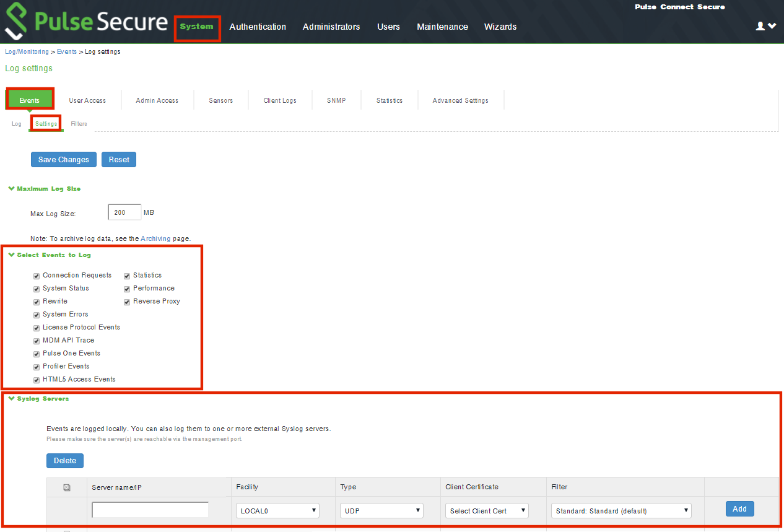Open the System menu

(x=197, y=27)
